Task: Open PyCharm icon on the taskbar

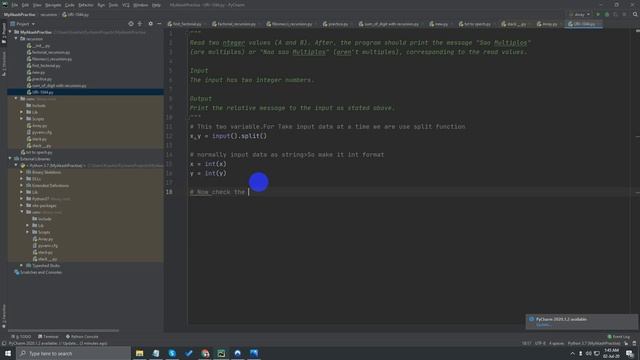Action: tap(221, 353)
